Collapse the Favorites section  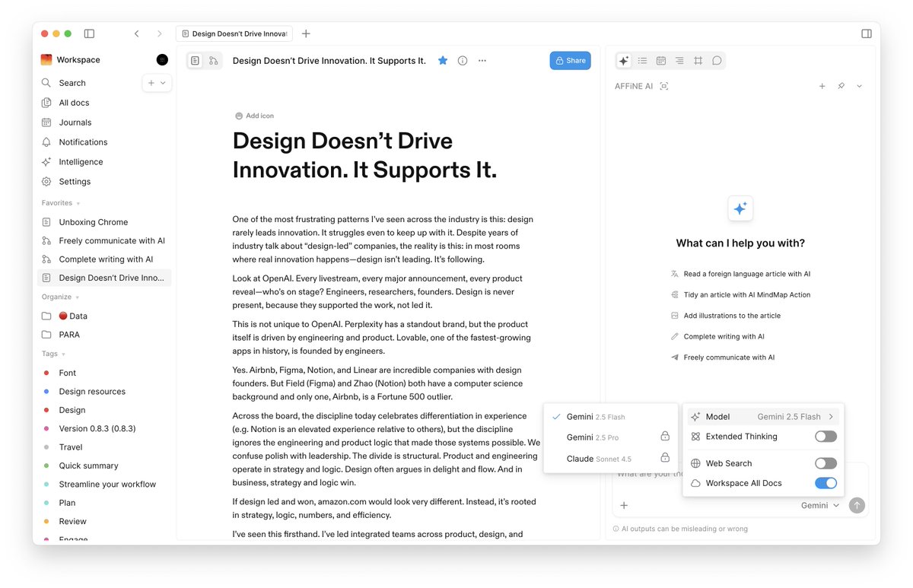[61, 203]
